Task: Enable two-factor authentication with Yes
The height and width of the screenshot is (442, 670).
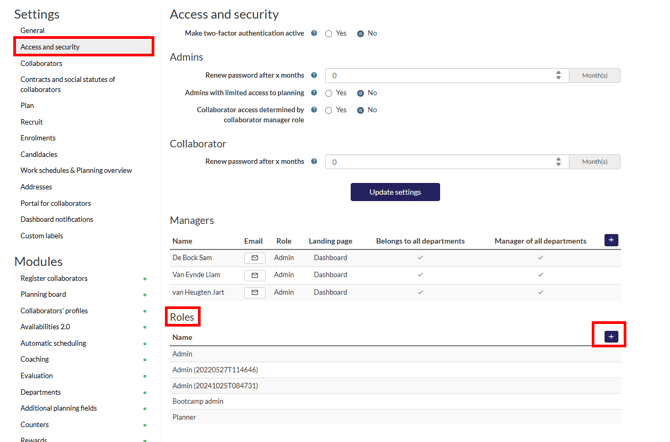Action: [328, 34]
